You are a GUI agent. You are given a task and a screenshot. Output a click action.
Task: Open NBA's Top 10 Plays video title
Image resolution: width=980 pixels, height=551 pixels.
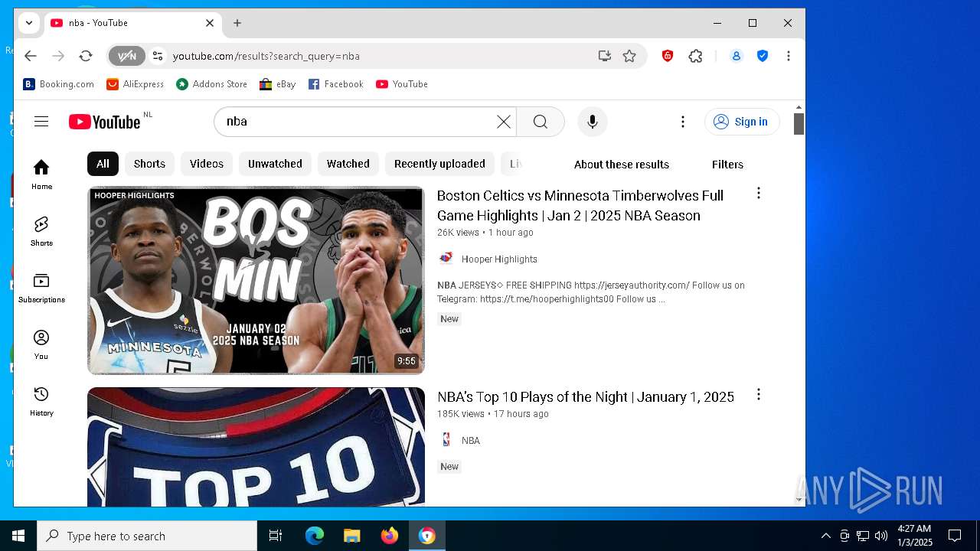(x=586, y=396)
